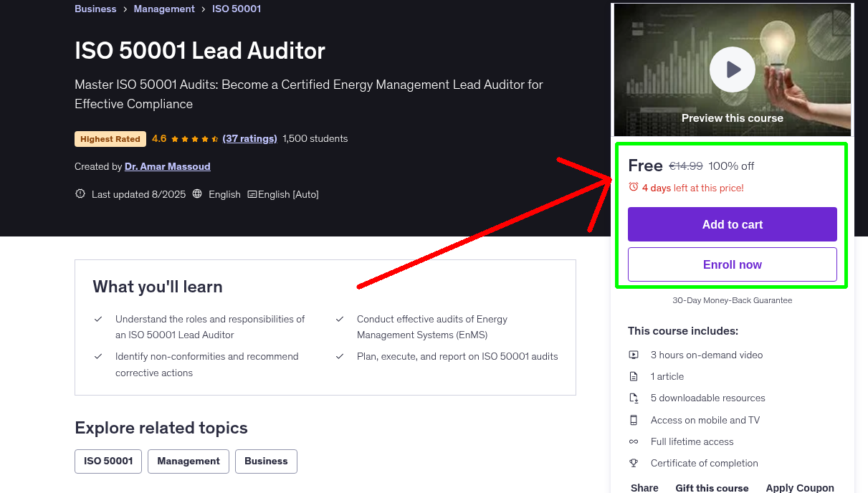Screen dimensions: 868x493
Task: Click the on-demand video icon
Action: coord(634,354)
